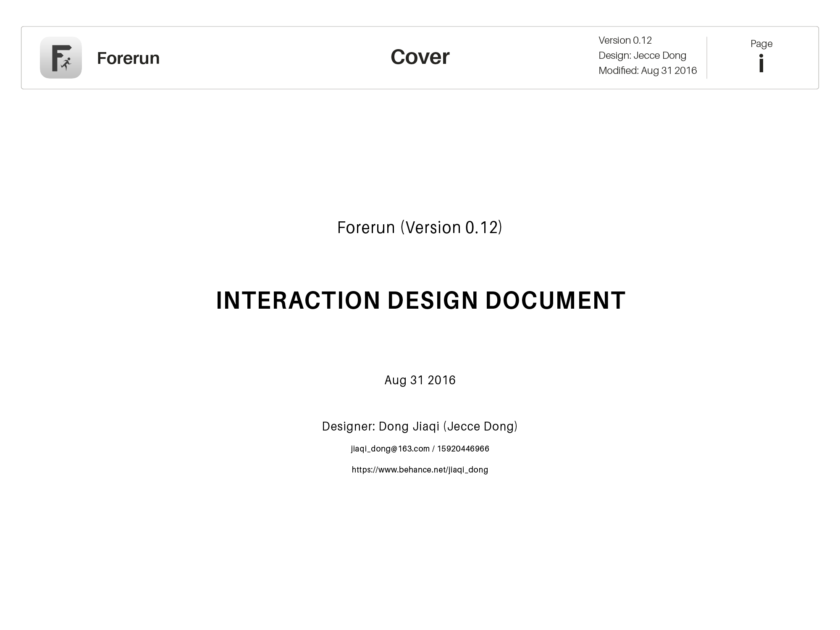Click the page number i
The height and width of the screenshot is (630, 840).
pos(761,63)
